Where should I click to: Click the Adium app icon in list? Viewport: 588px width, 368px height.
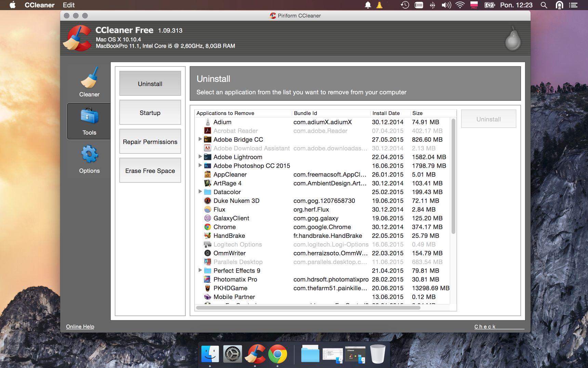tap(208, 122)
